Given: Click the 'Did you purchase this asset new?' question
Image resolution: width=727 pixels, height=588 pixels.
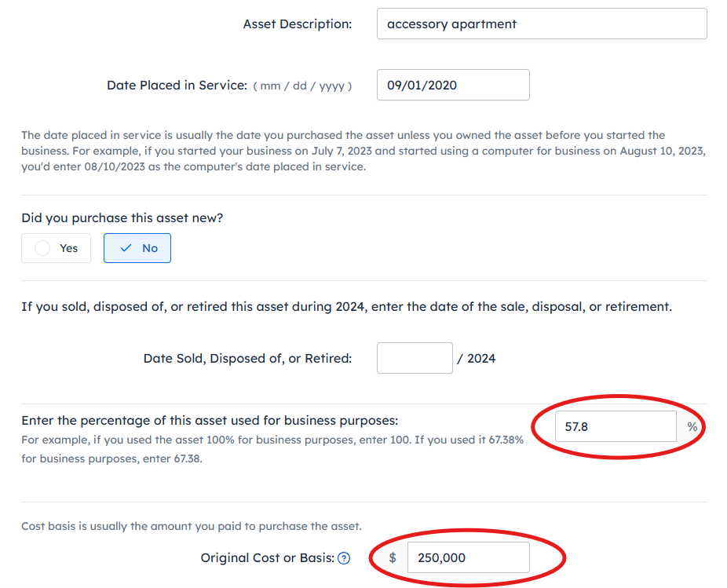Looking at the screenshot, I should pos(122,217).
